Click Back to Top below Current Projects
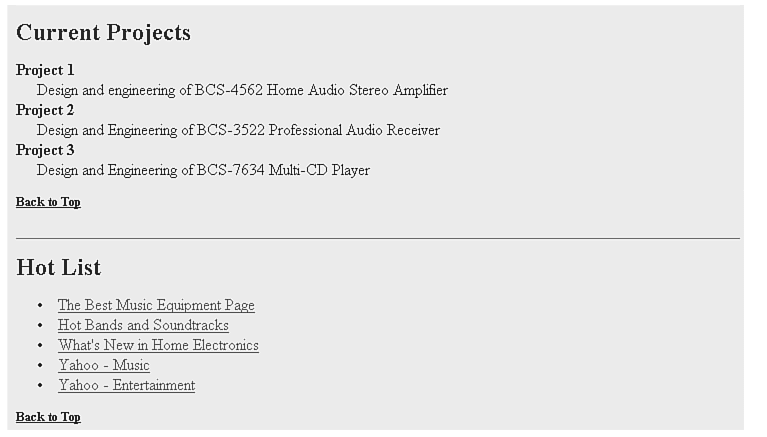Image resolution: width=767 pixels, height=437 pixels. click(x=48, y=202)
